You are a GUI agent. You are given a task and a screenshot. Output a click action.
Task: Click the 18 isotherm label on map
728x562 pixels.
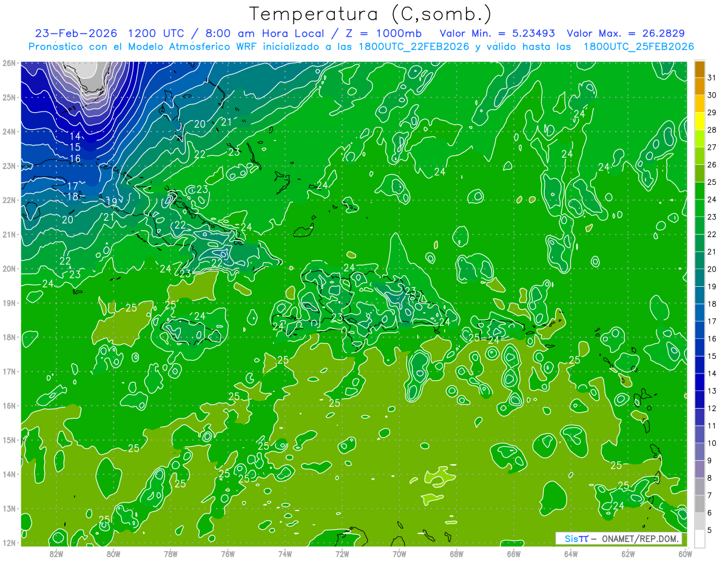pos(73,196)
